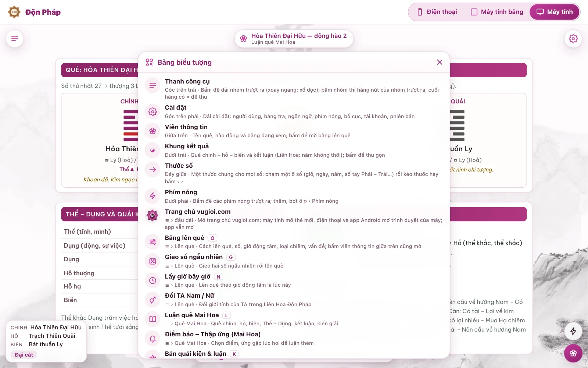The height and width of the screenshot is (368, 588).
Task: Click the Trang chủ vugioi.com eye icon
Action: (x=153, y=215)
